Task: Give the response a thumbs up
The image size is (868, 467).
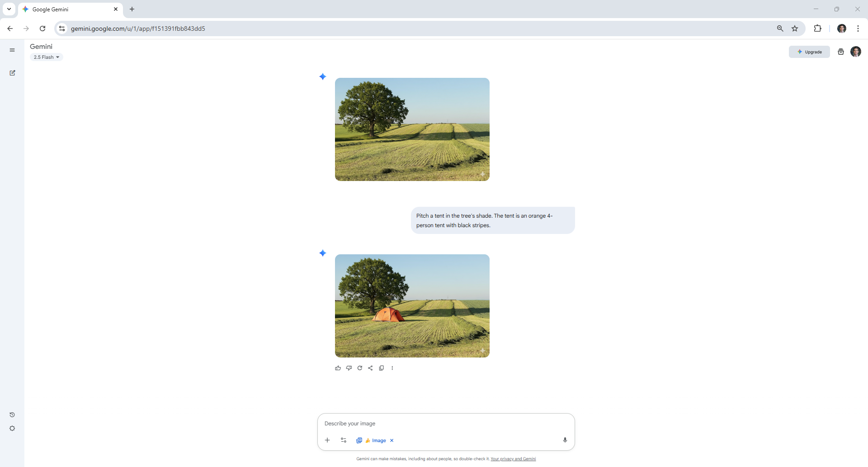Action: 338,368
